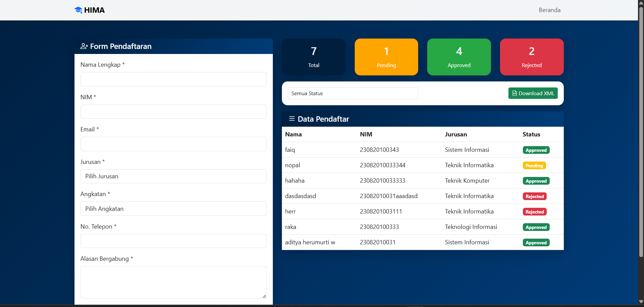Select the dark Total counter card
Image resolution: width=644 pixels, height=307 pixels.
[313, 57]
